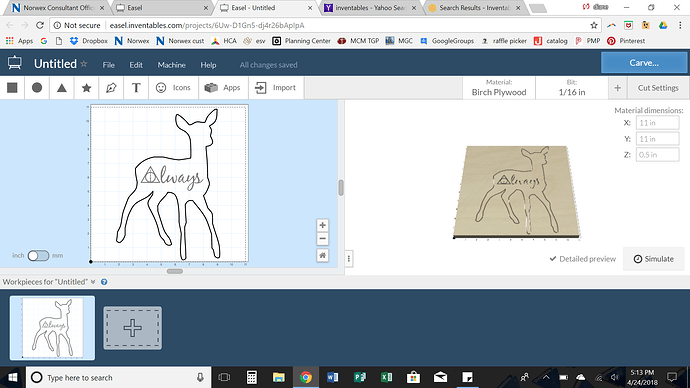Toggle the inch/mm unit switch
This screenshot has height=388, width=690.
[38, 256]
